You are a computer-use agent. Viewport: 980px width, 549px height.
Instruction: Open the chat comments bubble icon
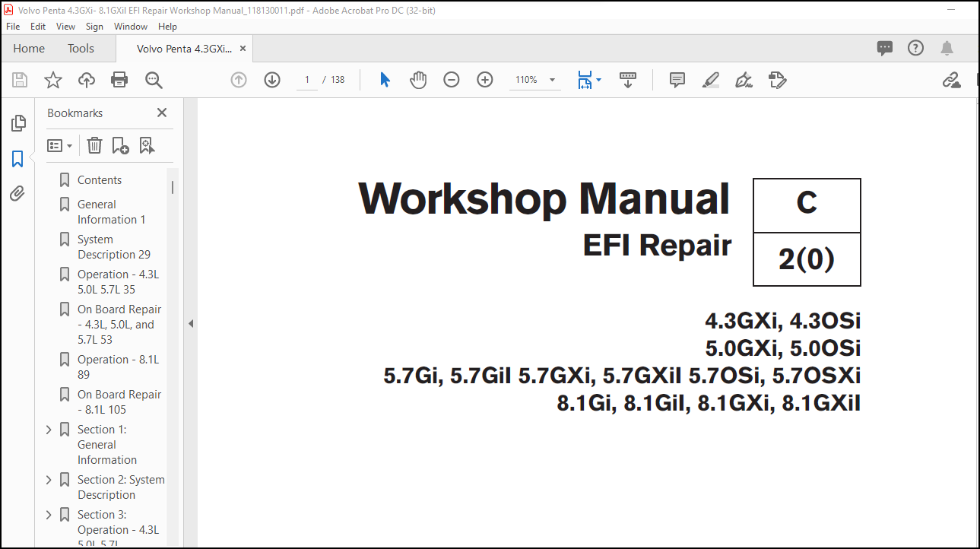coord(885,49)
